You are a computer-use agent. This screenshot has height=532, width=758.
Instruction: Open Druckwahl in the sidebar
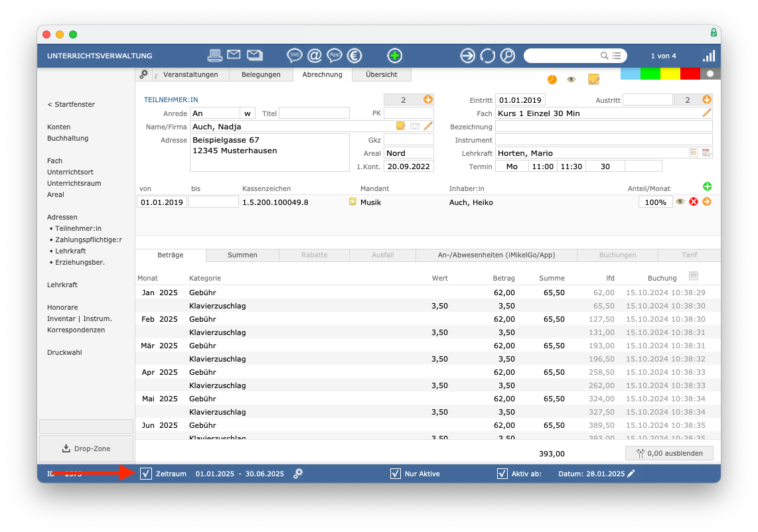pos(64,352)
